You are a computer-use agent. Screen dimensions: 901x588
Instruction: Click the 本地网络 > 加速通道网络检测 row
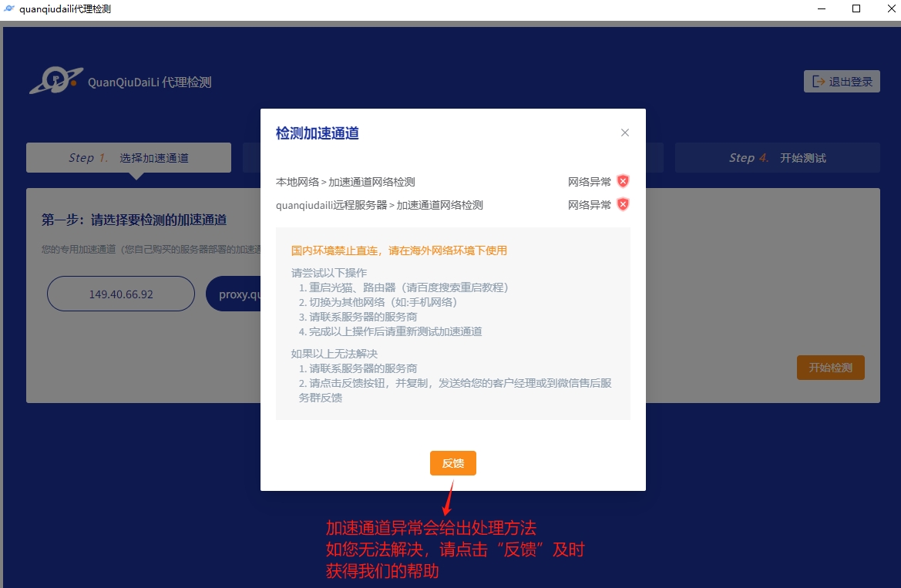pyautogui.click(x=345, y=182)
